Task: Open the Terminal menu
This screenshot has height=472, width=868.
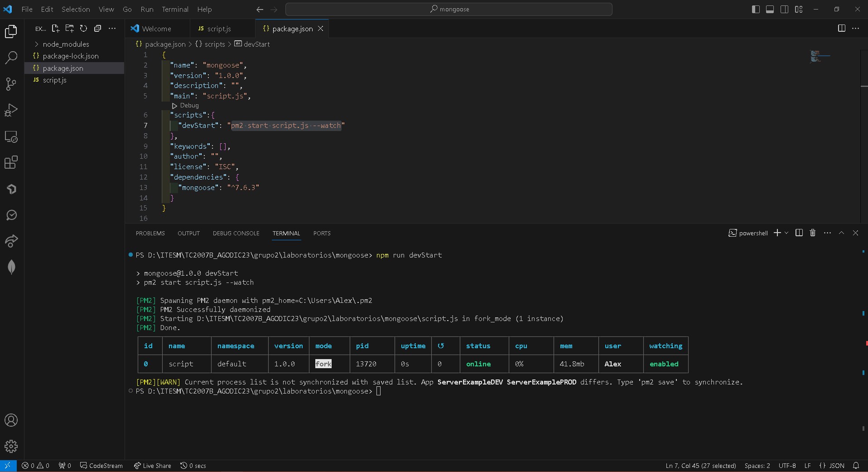Action: click(175, 9)
